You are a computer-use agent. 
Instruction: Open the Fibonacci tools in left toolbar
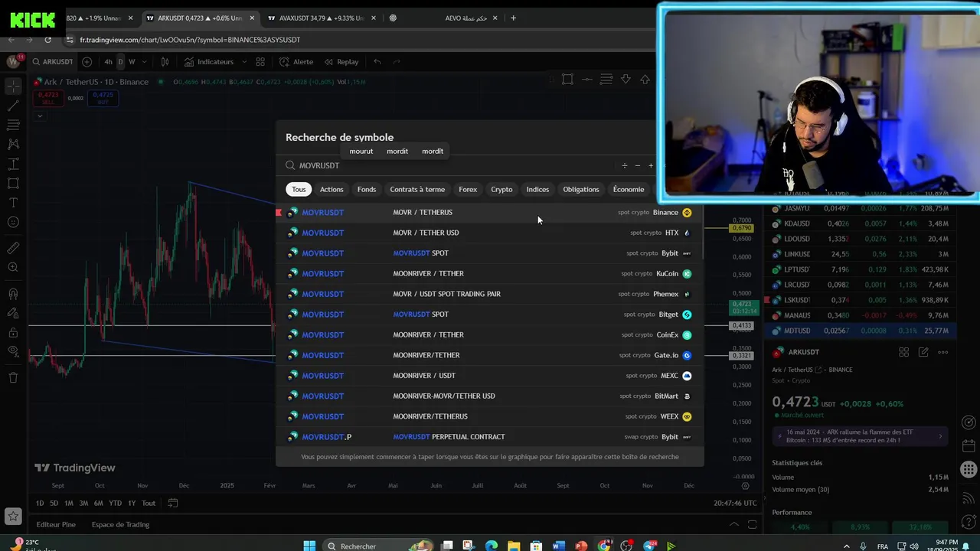(13, 125)
